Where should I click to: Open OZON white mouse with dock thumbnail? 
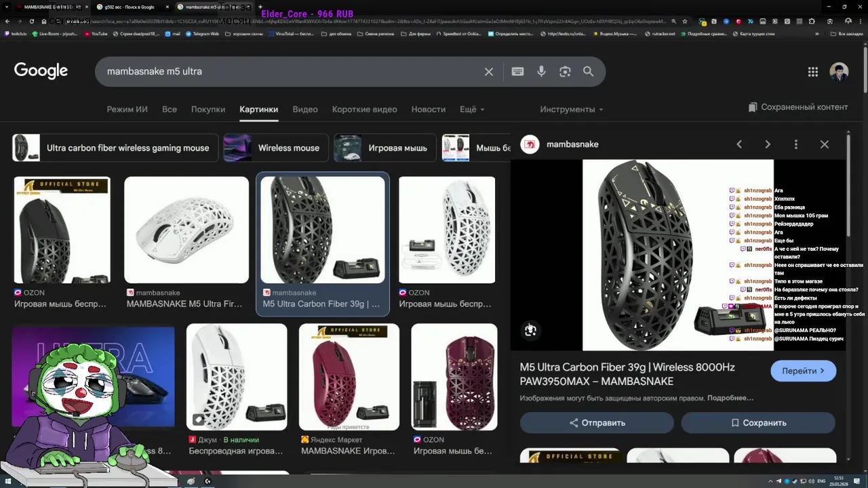point(447,230)
